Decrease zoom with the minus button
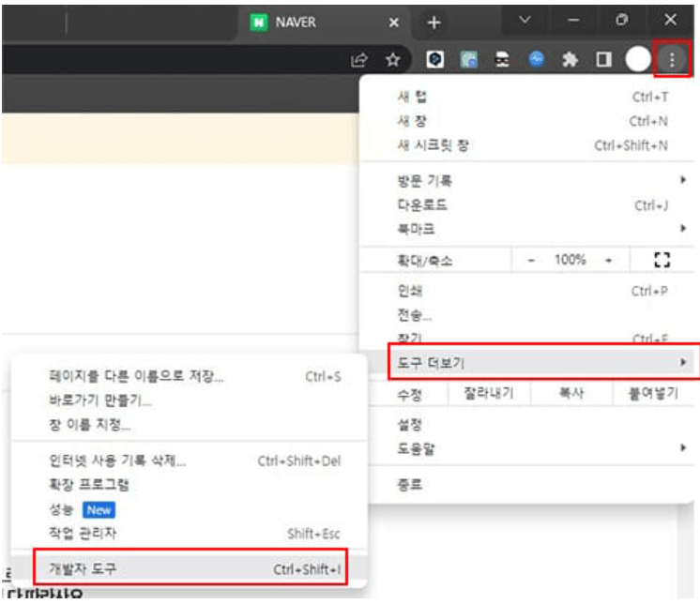The height and width of the screenshot is (604, 700). coord(531,260)
